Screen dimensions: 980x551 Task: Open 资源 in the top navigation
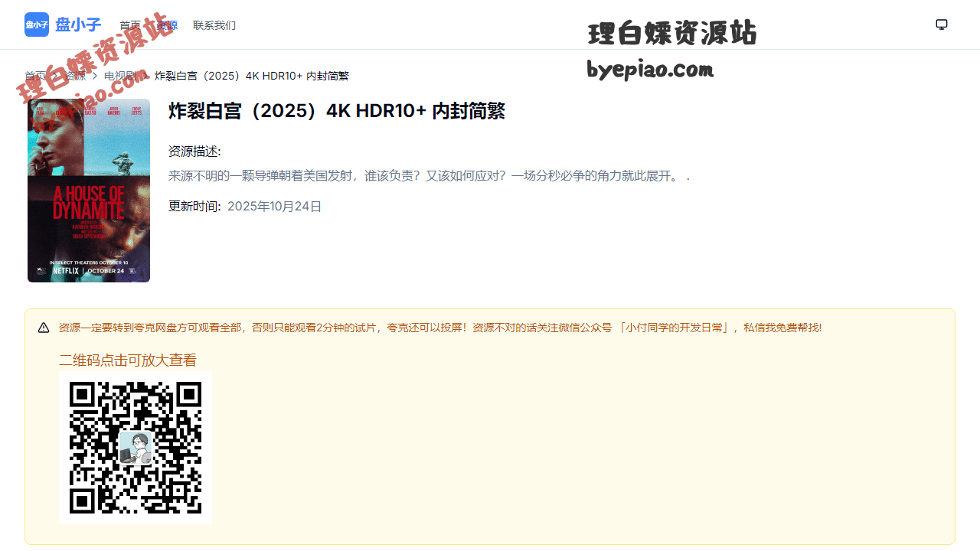167,25
